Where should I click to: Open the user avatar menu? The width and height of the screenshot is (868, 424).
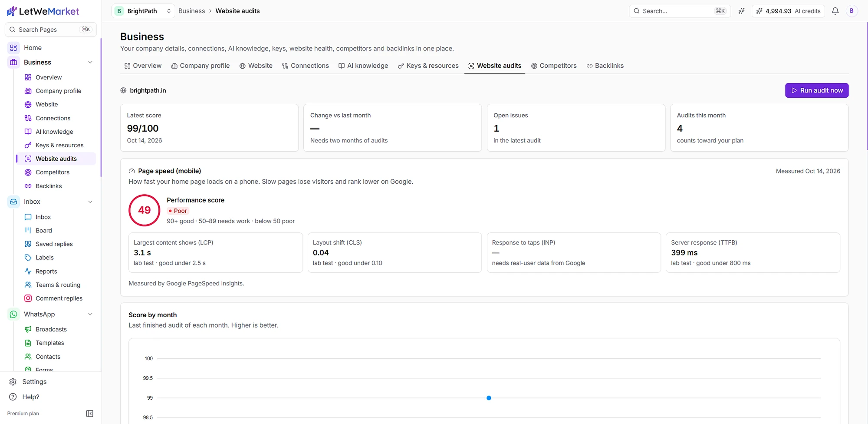852,11
